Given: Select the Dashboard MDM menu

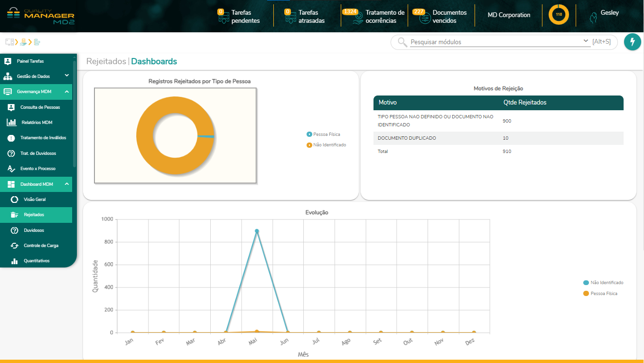Looking at the screenshot, I should click(x=36, y=184).
